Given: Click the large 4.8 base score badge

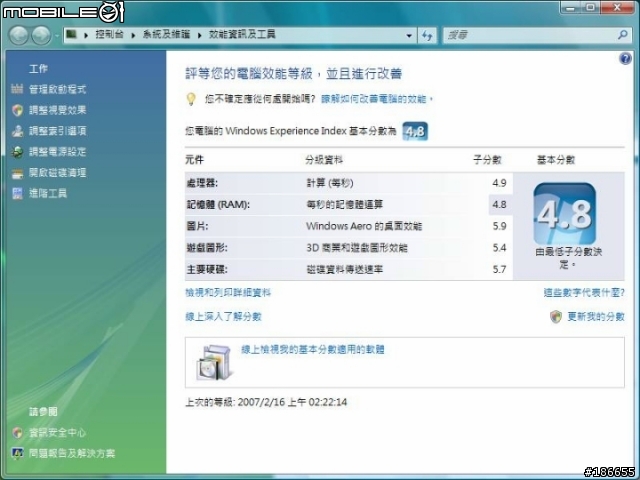Looking at the screenshot, I should point(564,213).
